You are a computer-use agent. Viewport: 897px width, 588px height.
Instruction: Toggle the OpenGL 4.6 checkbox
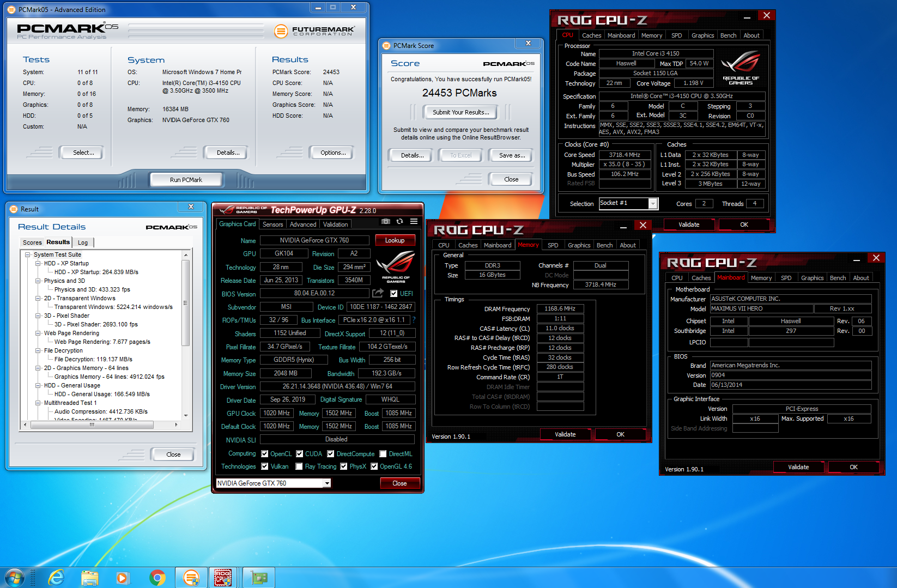[x=374, y=466]
